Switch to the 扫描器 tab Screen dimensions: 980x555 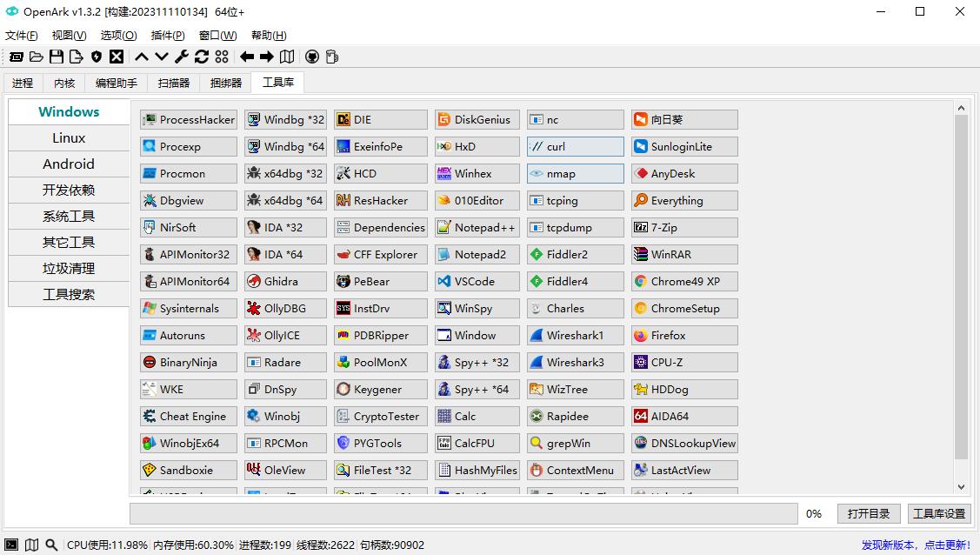174,83
